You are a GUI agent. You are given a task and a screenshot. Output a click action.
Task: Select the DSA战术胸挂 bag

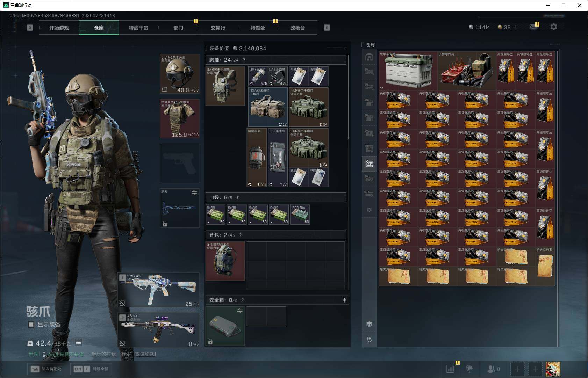[x=268, y=107]
